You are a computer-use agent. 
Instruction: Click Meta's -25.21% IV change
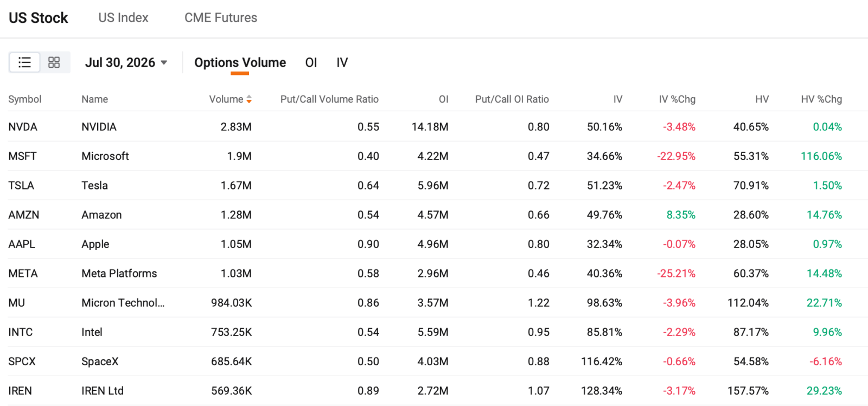(x=676, y=274)
